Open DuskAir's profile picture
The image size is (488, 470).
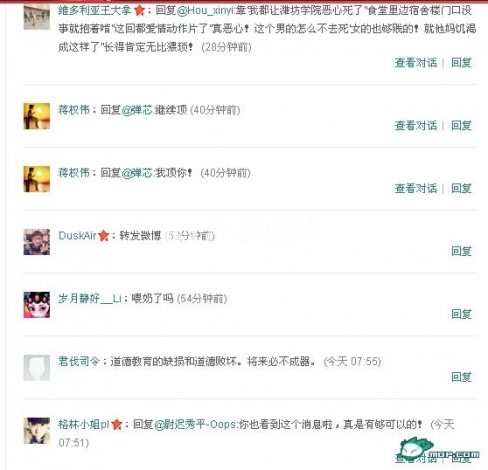pyautogui.click(x=37, y=242)
